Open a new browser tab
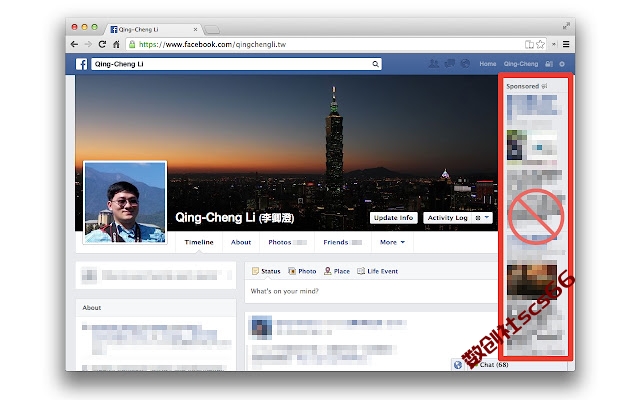Image resolution: width=640 pixels, height=400 pixels. (x=212, y=29)
